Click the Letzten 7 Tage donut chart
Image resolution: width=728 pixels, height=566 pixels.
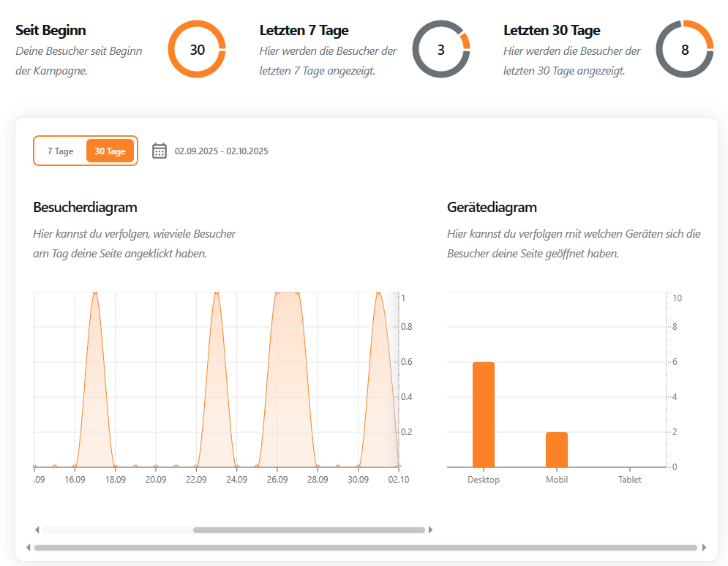440,49
